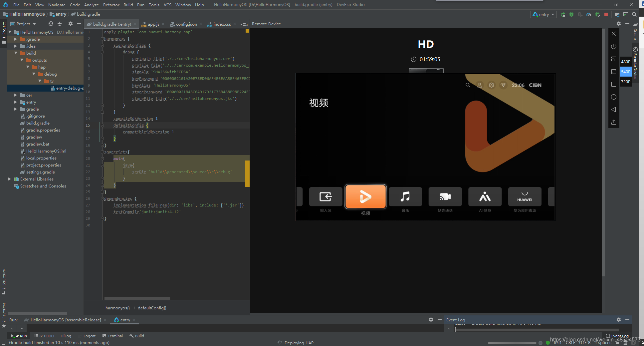Expand the entry module folder
The image size is (644, 346).
coord(16,102)
